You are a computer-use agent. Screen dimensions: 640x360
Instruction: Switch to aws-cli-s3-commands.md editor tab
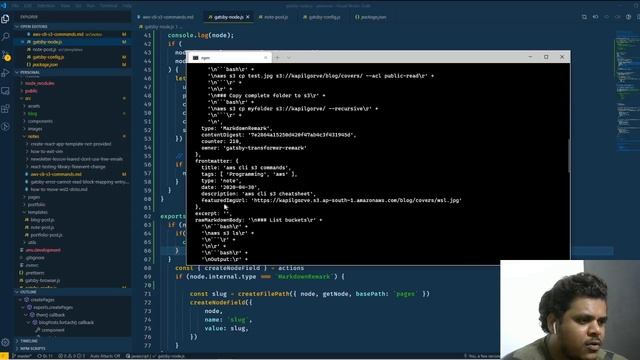[x=166, y=17]
